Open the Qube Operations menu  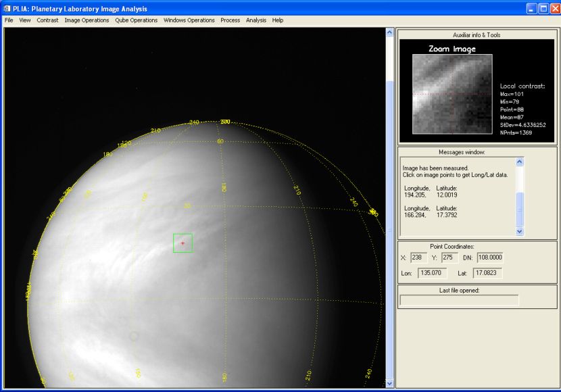tap(136, 20)
